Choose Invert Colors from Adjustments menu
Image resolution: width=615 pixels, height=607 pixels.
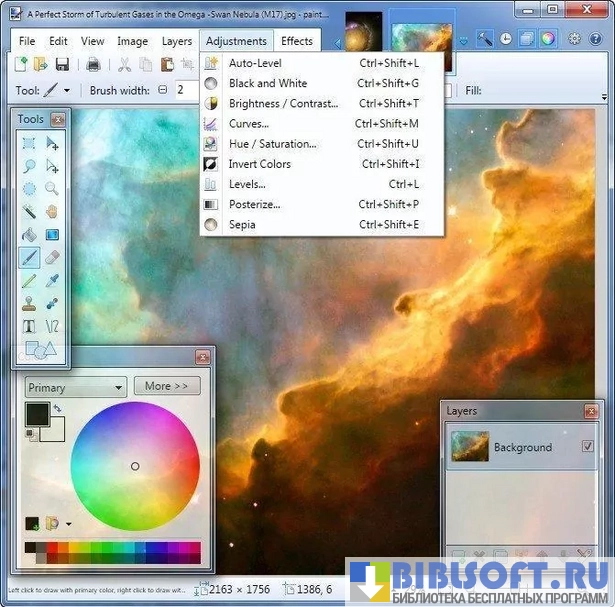point(259,164)
